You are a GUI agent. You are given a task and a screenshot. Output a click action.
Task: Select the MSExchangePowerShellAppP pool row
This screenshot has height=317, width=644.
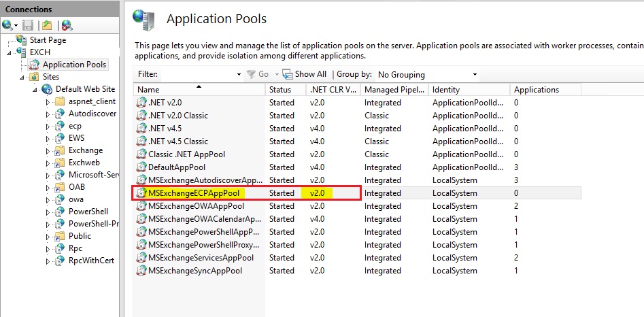tap(357, 232)
